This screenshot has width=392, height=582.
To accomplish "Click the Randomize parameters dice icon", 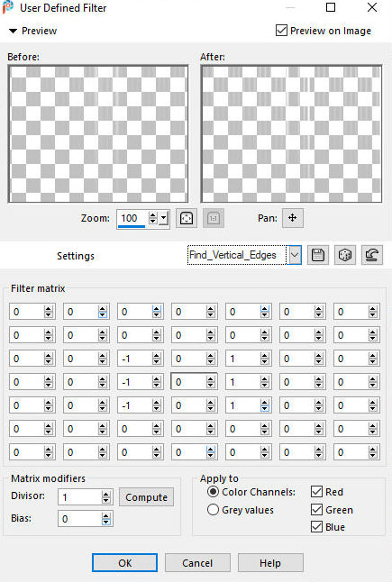I will (x=345, y=255).
